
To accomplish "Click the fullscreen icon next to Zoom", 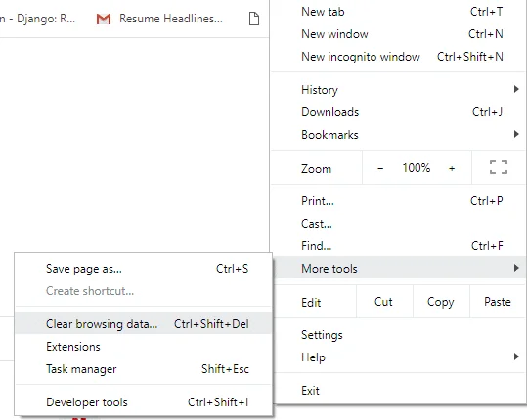I will click(x=499, y=167).
